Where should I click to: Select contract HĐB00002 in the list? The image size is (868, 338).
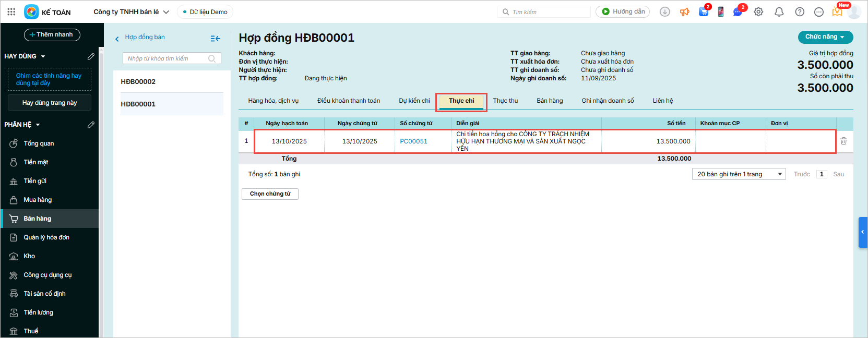[x=138, y=82]
